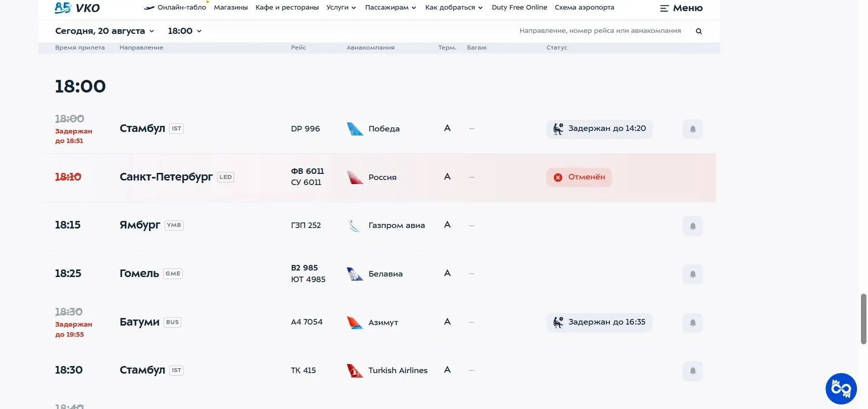This screenshot has height=409, width=868.
Task: Open the Санкт-Петербург flight row
Action: click(379, 177)
